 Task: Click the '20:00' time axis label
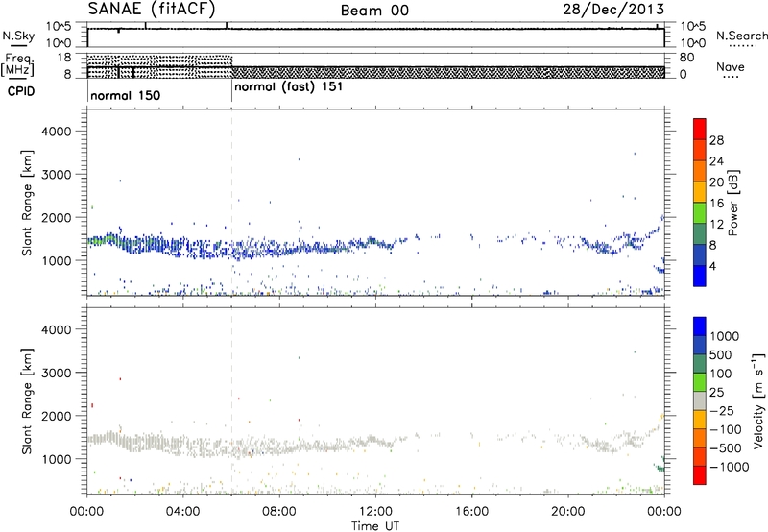click(568, 512)
